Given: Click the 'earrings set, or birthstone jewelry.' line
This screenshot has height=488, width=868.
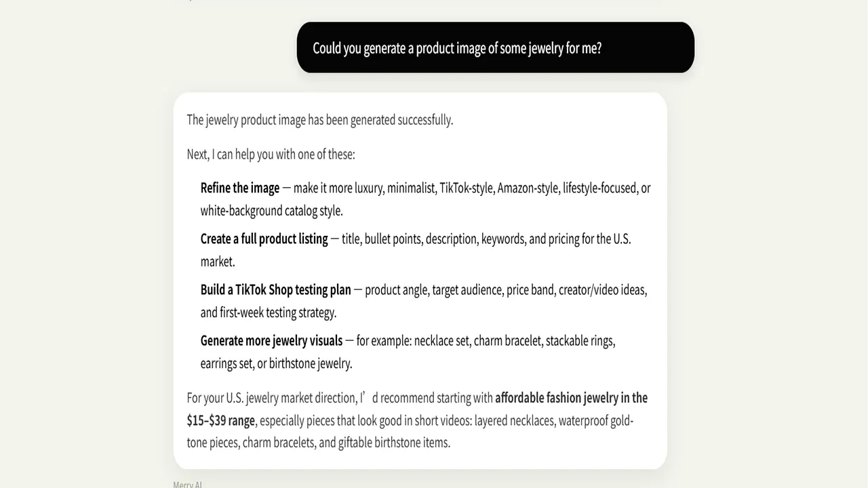Looking at the screenshot, I should pyautogui.click(x=277, y=363).
